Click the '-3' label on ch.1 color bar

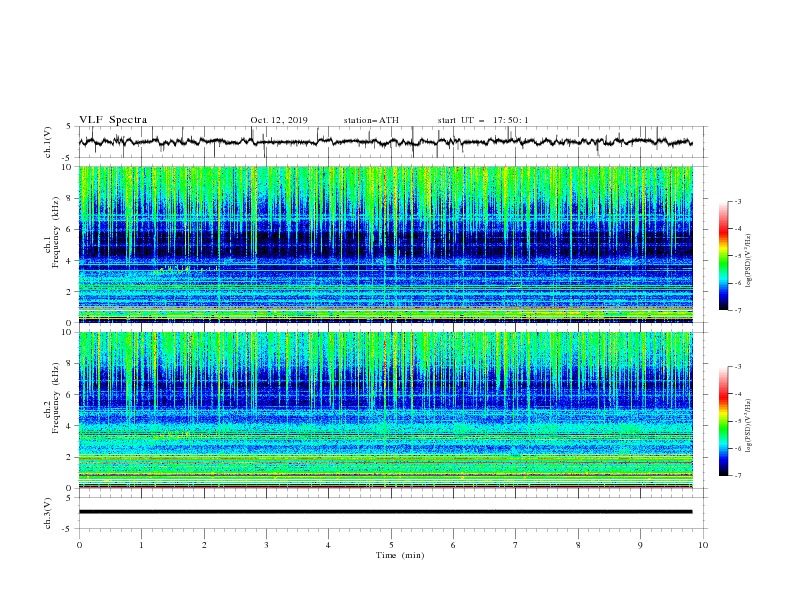point(737,201)
